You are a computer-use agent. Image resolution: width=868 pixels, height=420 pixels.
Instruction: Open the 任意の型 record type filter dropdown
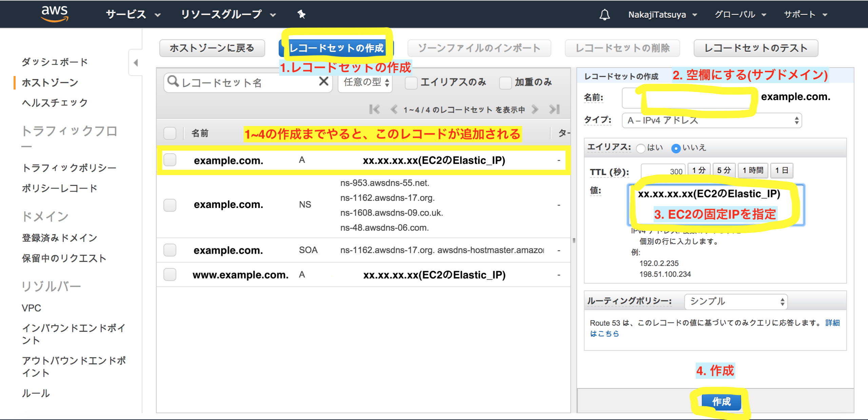365,82
